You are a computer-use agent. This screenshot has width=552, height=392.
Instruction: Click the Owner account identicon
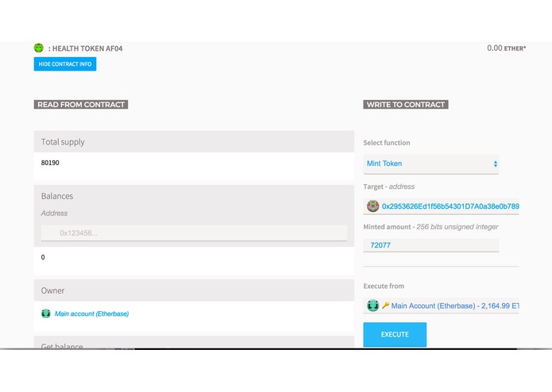tap(46, 313)
